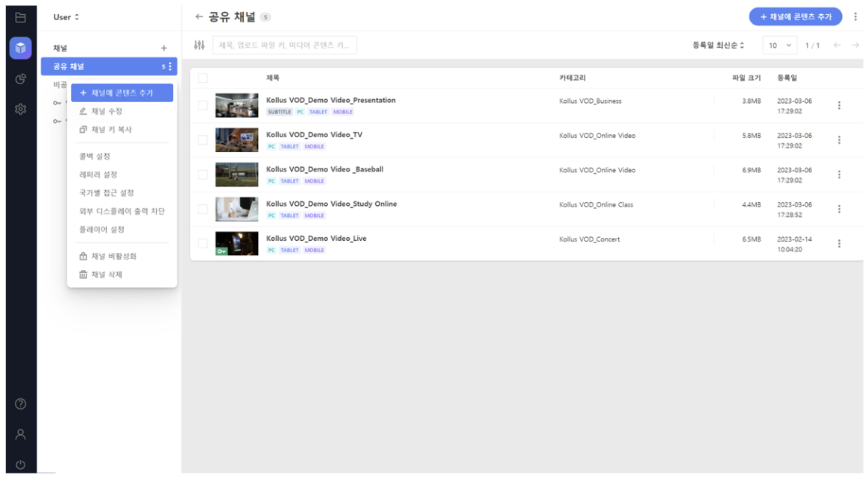868x481 pixels.
Task: Check the select-all checkbox in table header
Action: 203,78
